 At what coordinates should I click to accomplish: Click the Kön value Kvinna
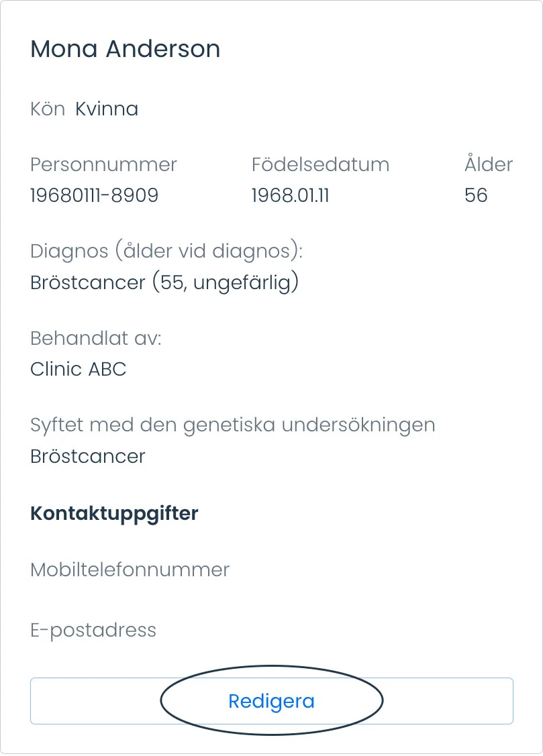coord(107,109)
